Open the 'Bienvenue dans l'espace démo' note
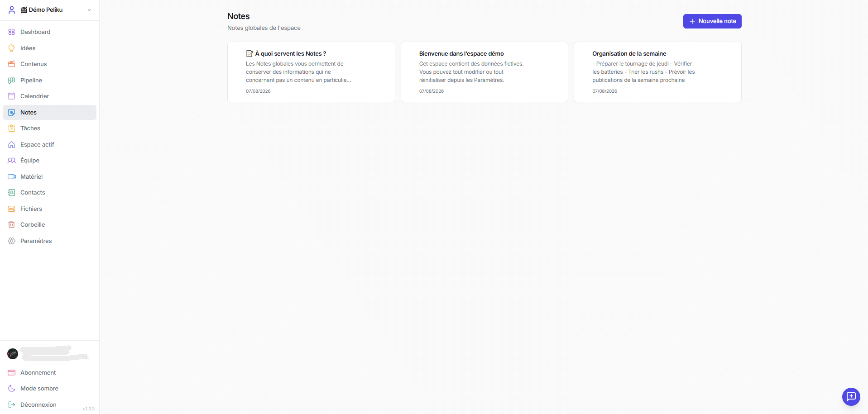Screen dimensions: 868x414 click(x=484, y=72)
